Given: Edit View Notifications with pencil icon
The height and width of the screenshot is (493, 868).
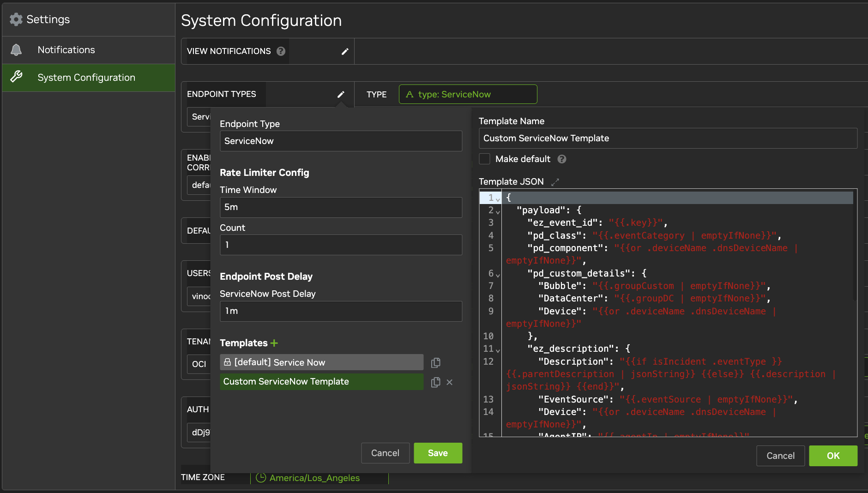Looking at the screenshot, I should coord(345,51).
